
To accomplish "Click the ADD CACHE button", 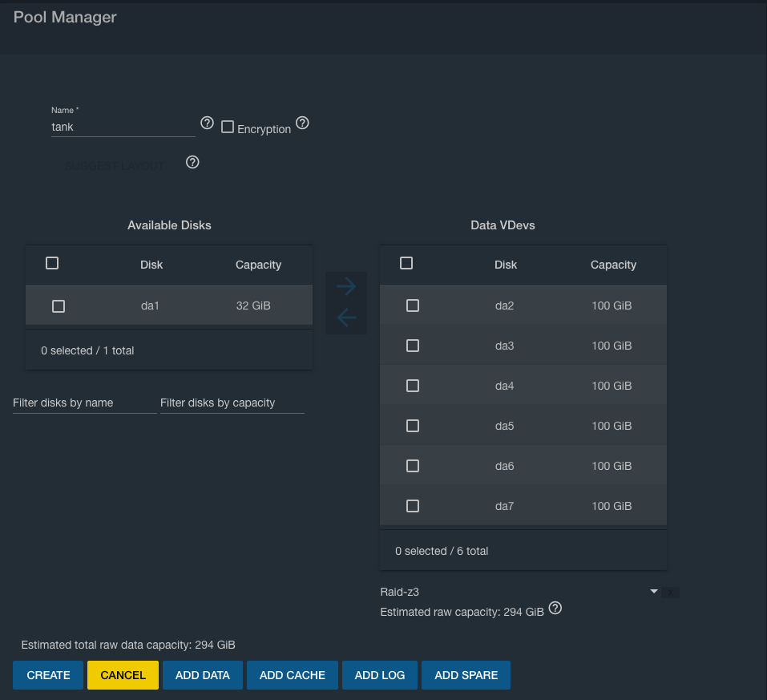I will tap(292, 675).
